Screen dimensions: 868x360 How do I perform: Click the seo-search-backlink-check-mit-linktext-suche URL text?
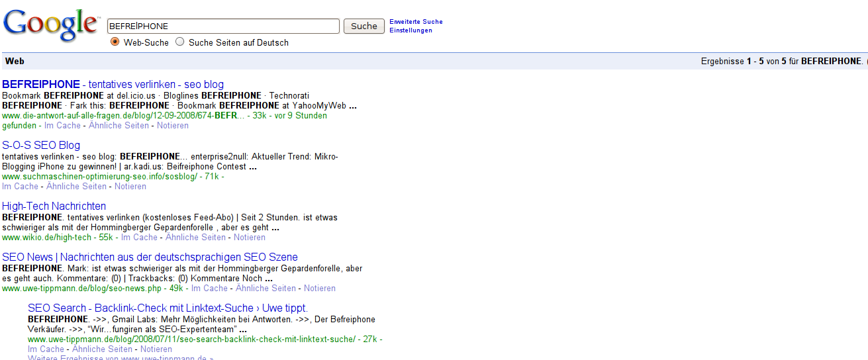(x=191, y=339)
